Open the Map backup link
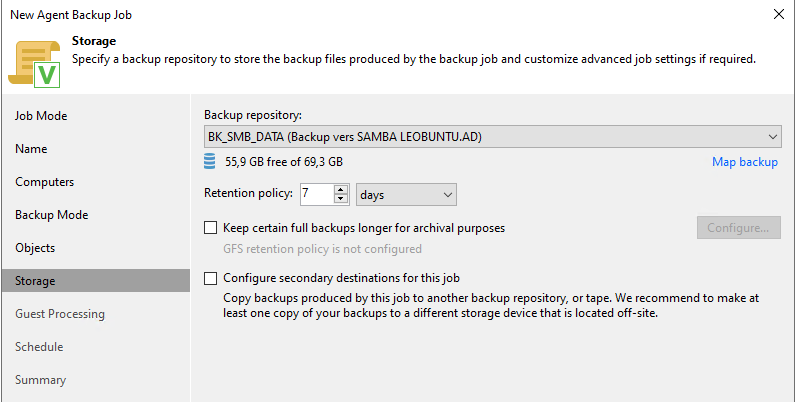 (745, 162)
